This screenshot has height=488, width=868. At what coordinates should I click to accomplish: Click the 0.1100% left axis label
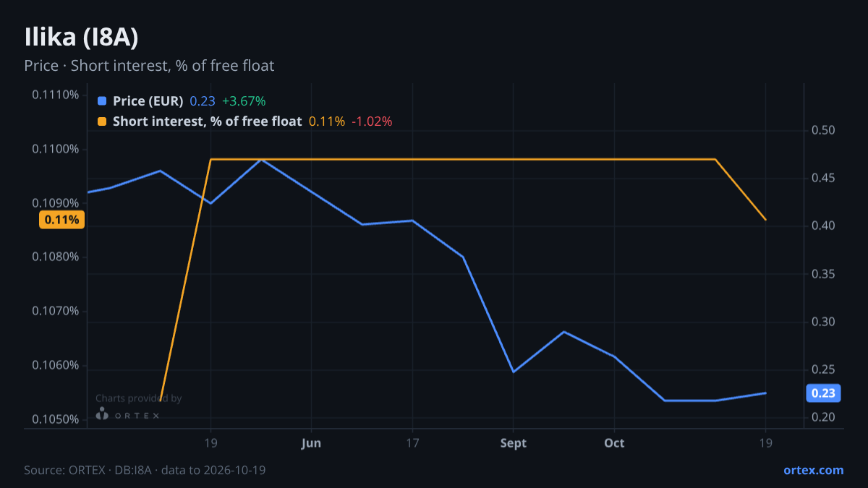tap(56, 150)
